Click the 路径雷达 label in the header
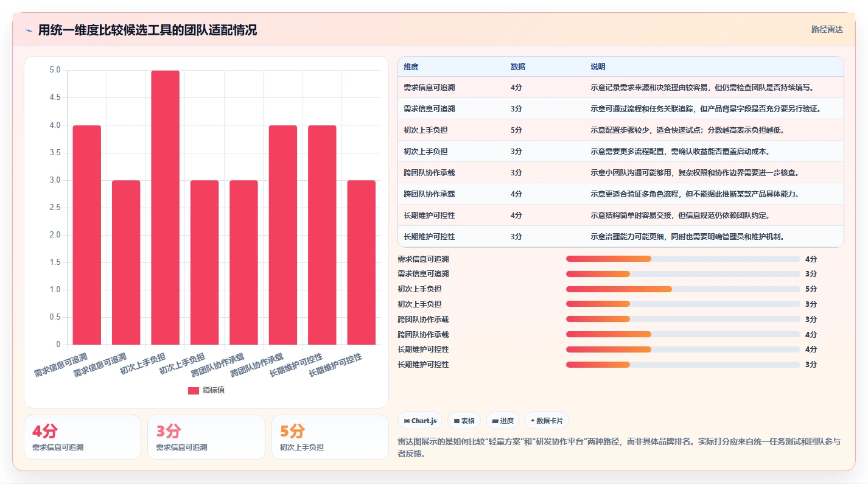The height and width of the screenshot is (484, 868). (827, 29)
